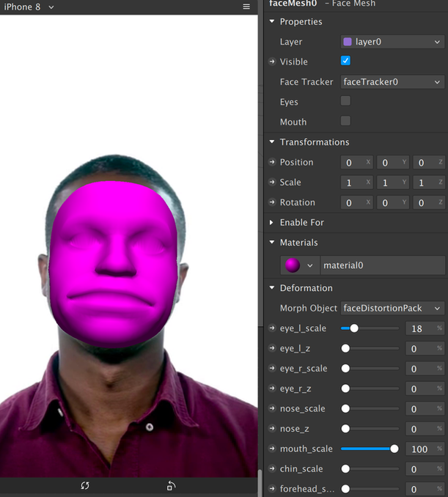Click the purple layer0 color square
Screen dimensions: 448x497
348,42
